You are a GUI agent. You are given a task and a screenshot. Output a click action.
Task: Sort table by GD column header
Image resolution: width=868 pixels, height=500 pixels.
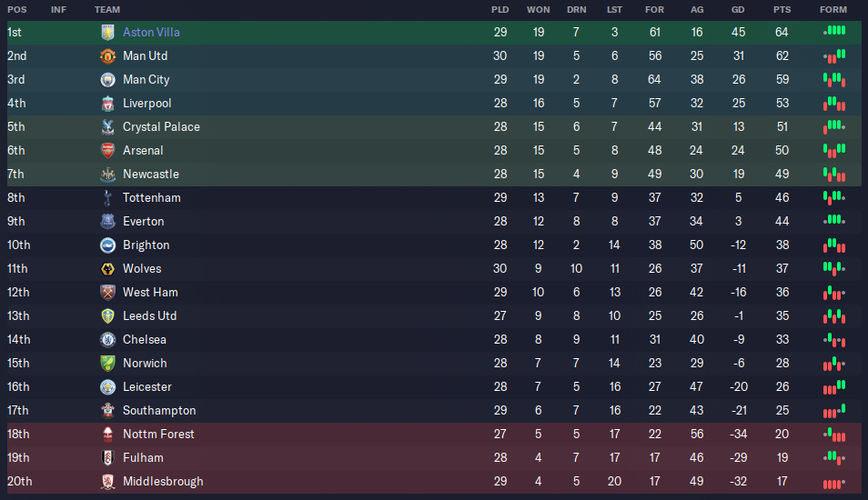pos(738,10)
